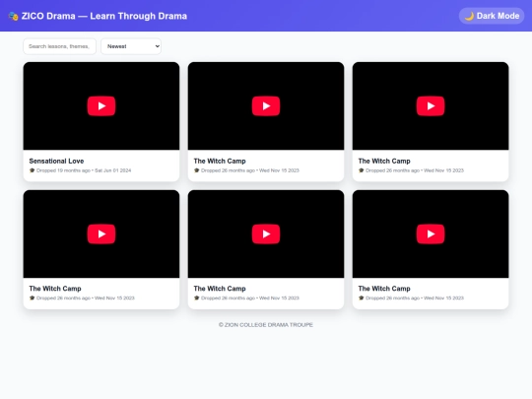Click graduation cap icon in bottom-row right card
This screenshot has height=399, width=532.
click(361, 298)
